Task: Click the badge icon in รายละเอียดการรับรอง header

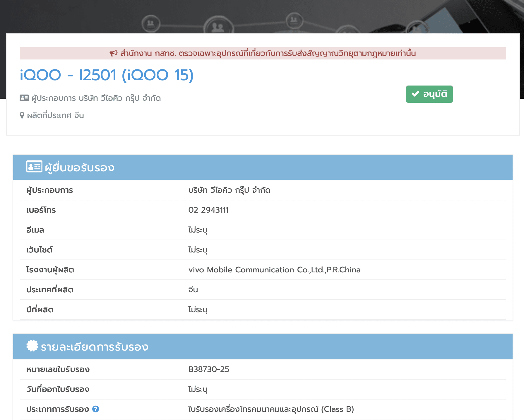Action: pyautogui.click(x=32, y=346)
